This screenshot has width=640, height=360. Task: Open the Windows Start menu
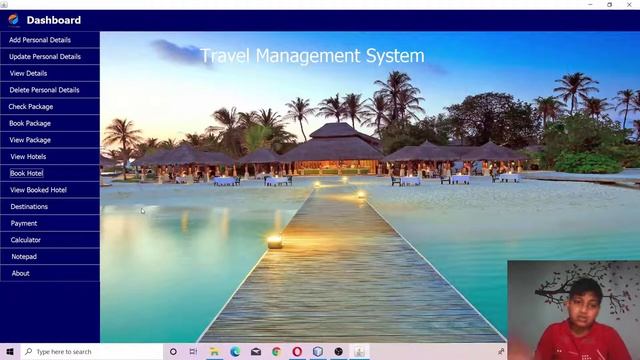(x=10, y=351)
